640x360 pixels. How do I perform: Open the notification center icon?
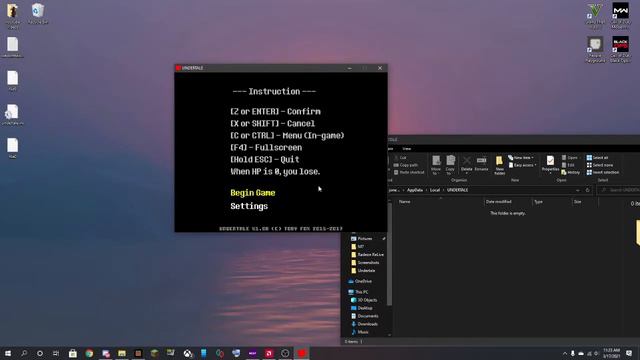click(629, 353)
